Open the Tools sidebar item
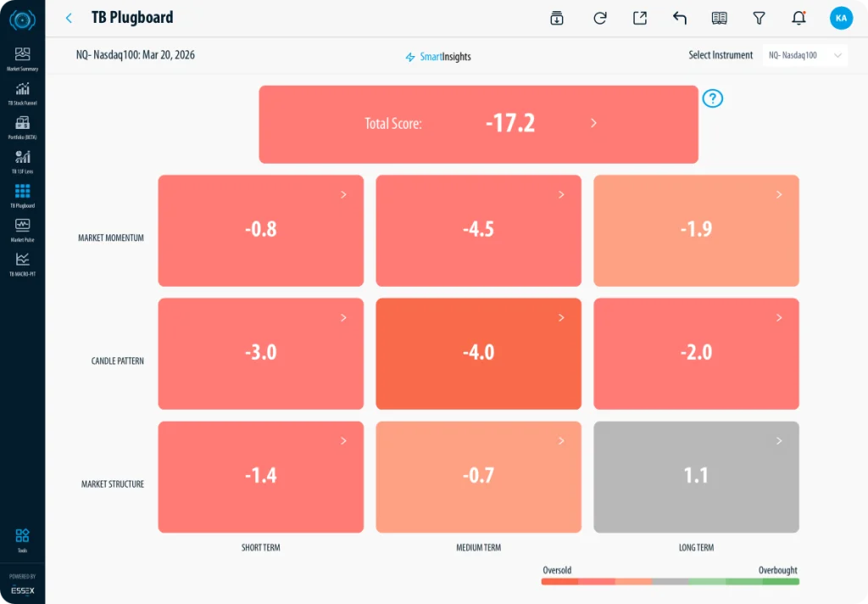The image size is (868, 604). (22, 540)
